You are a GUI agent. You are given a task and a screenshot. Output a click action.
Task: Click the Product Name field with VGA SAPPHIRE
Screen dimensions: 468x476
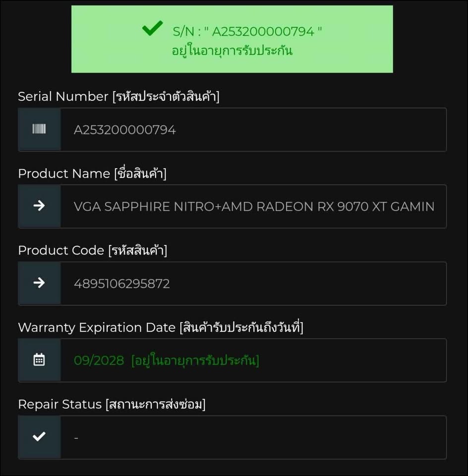click(254, 207)
